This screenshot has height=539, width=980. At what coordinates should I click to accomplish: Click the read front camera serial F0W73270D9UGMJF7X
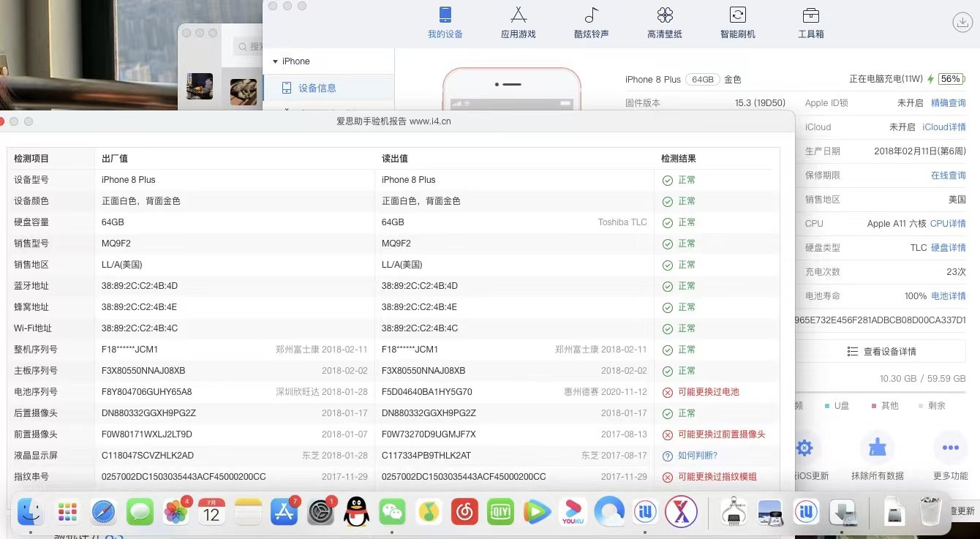click(429, 434)
